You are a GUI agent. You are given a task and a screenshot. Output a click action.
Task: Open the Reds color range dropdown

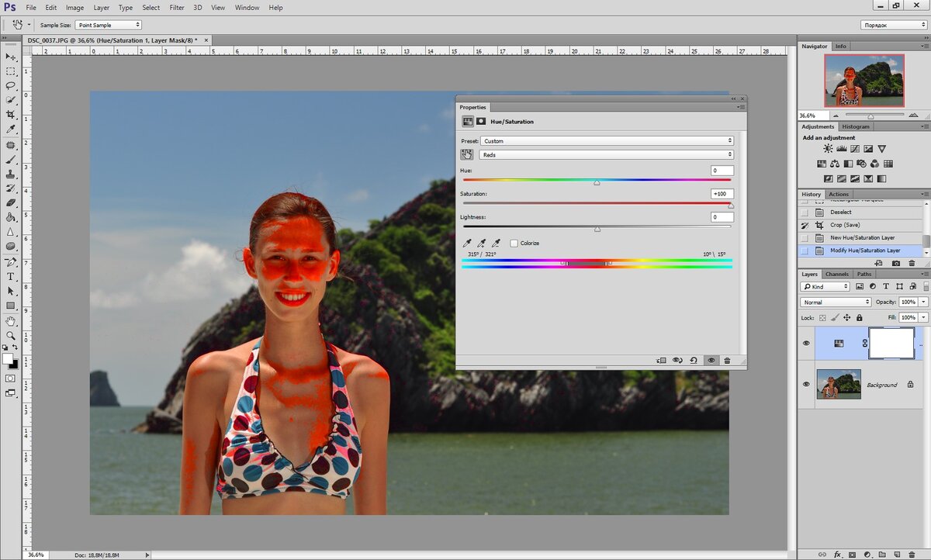click(x=607, y=155)
